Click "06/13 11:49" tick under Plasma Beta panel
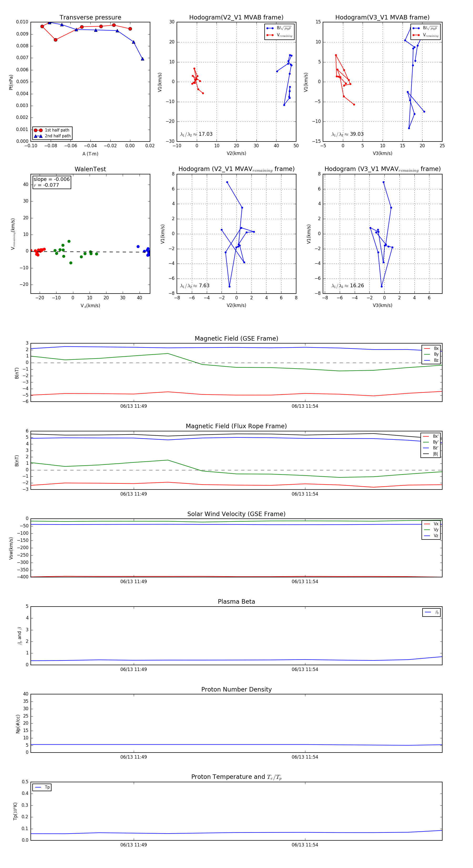The image size is (473, 868). [x=134, y=669]
